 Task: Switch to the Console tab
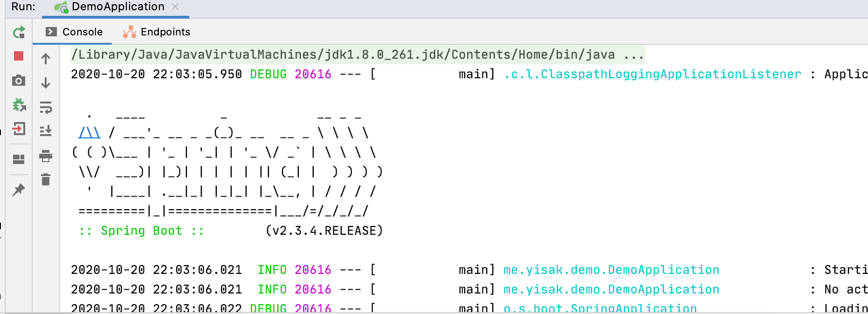coord(74,32)
